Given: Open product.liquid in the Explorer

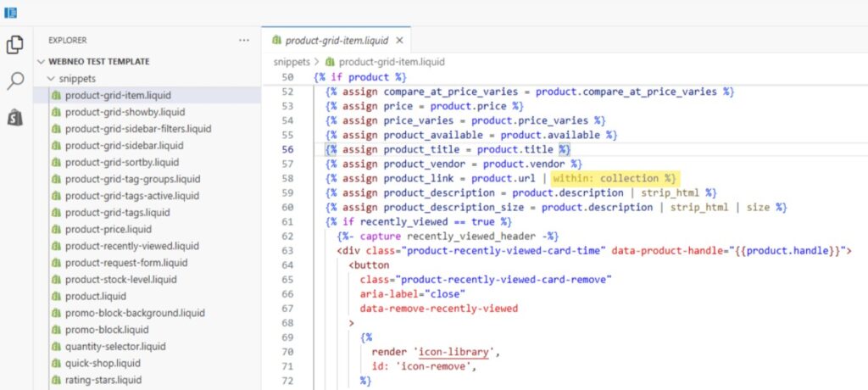Looking at the screenshot, I should click(x=95, y=296).
